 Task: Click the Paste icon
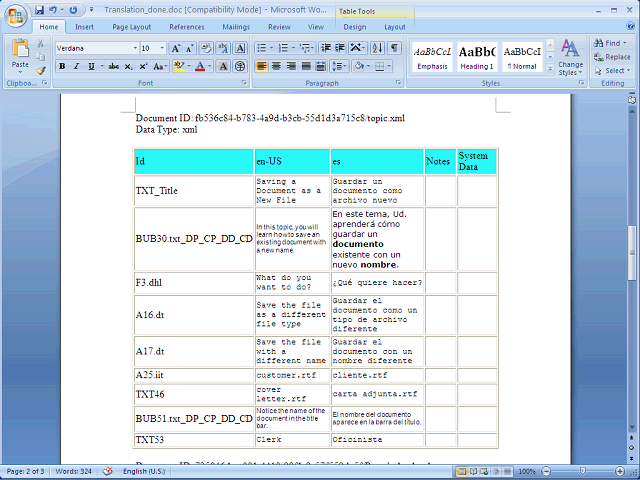20,48
